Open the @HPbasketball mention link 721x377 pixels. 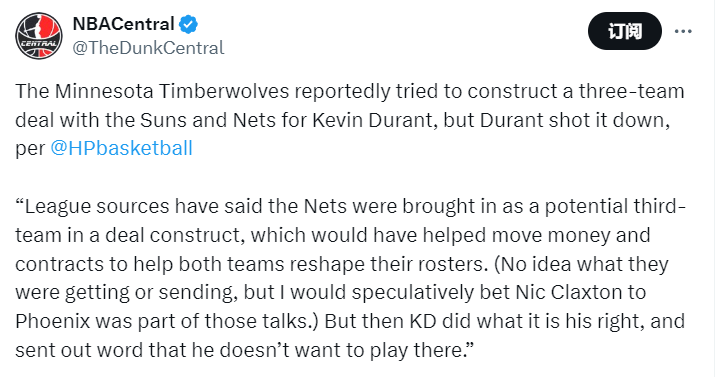121,149
